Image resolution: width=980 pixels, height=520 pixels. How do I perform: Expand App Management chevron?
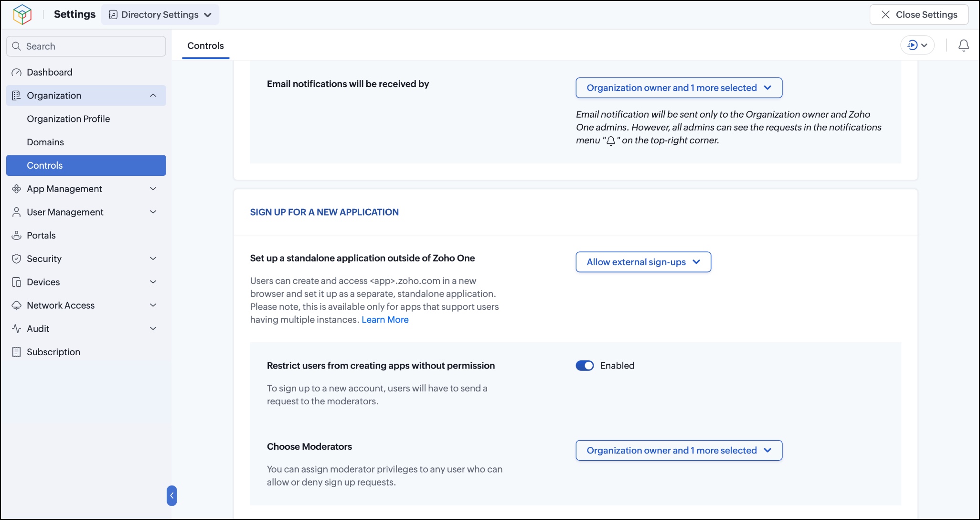click(153, 189)
